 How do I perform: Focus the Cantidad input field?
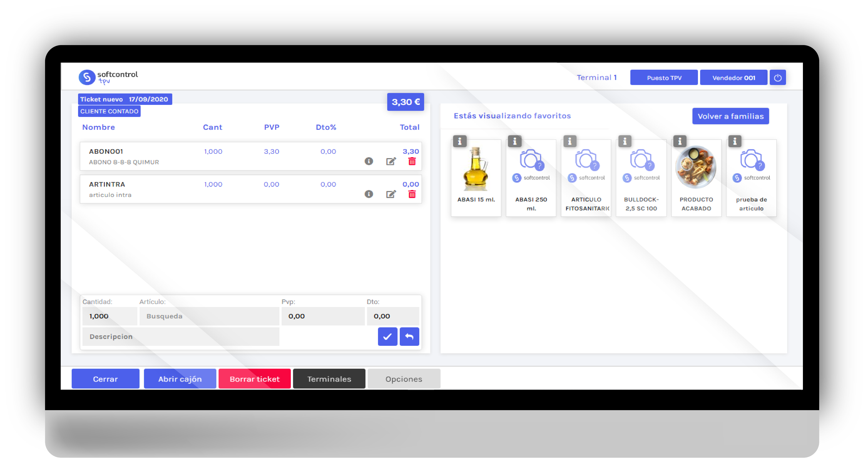tap(110, 316)
